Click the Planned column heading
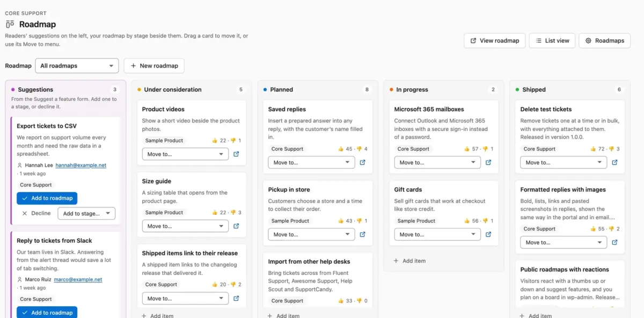This screenshot has width=644, height=318. click(281, 90)
